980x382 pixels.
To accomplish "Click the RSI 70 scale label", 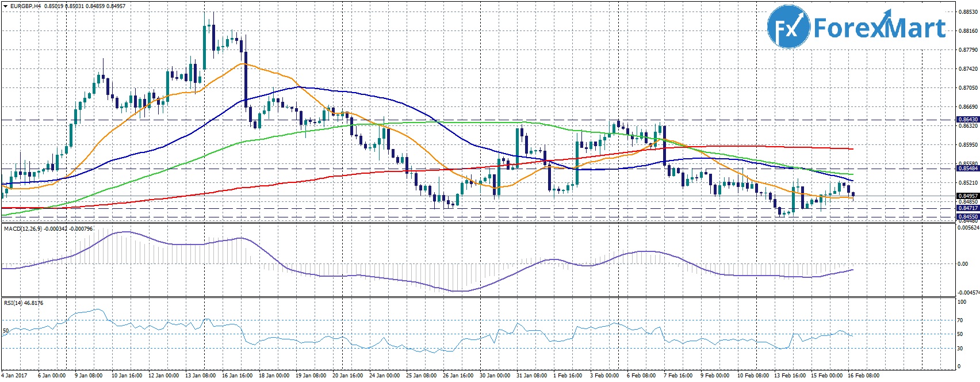I will pos(960,320).
